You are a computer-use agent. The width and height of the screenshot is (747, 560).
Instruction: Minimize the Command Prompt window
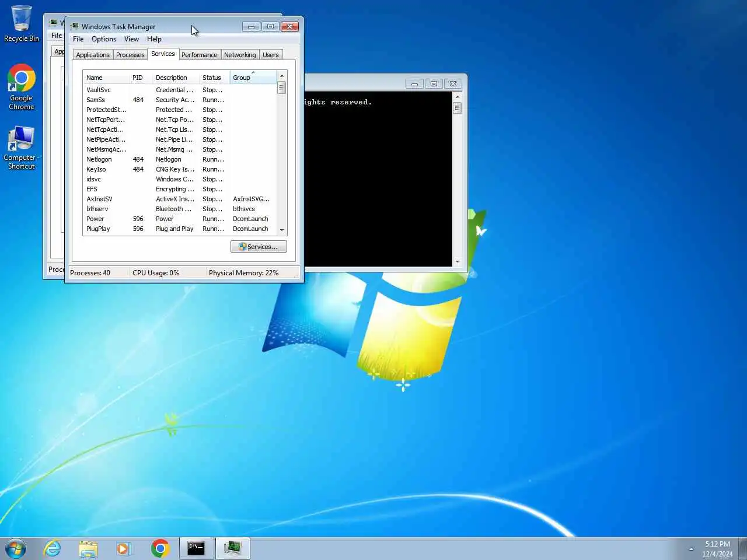click(414, 84)
